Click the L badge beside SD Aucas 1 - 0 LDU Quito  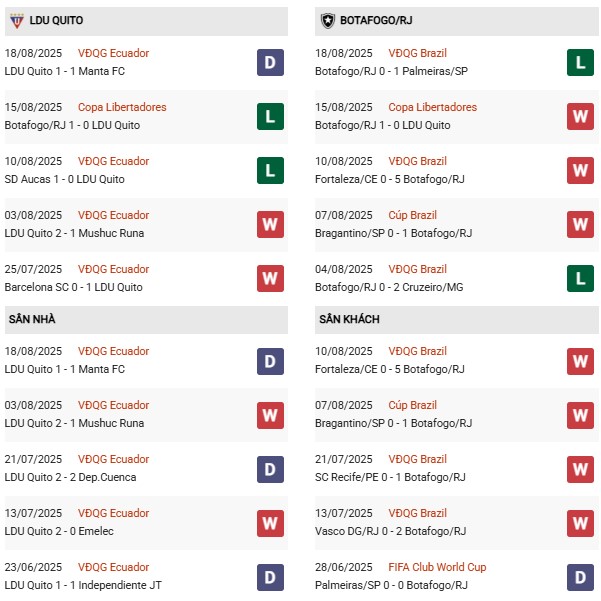270,170
